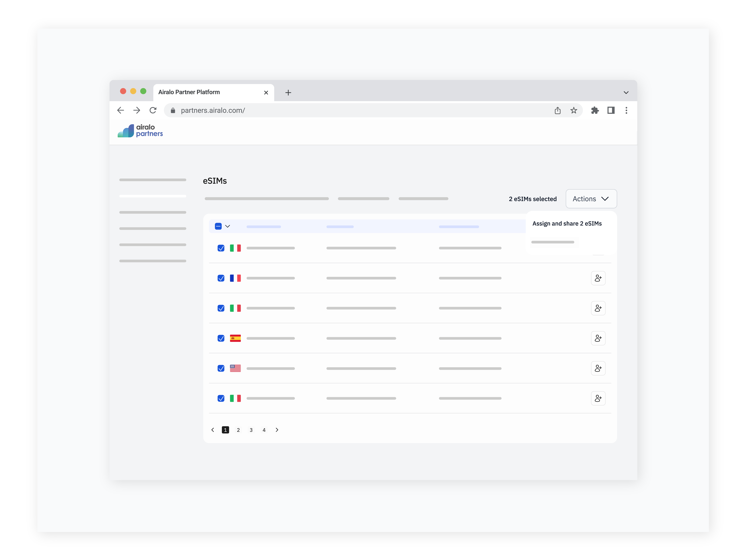
Task: Click the Italy flag in the first row
Action: pyautogui.click(x=235, y=248)
